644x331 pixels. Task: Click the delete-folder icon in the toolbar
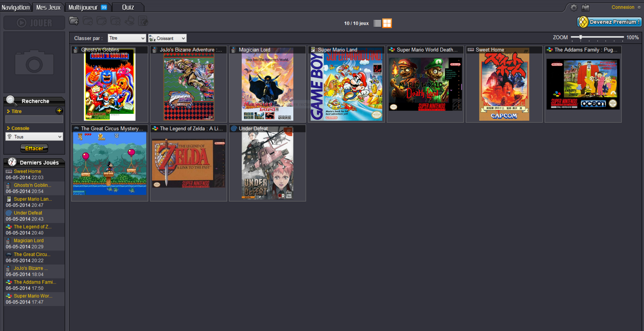pos(116,21)
